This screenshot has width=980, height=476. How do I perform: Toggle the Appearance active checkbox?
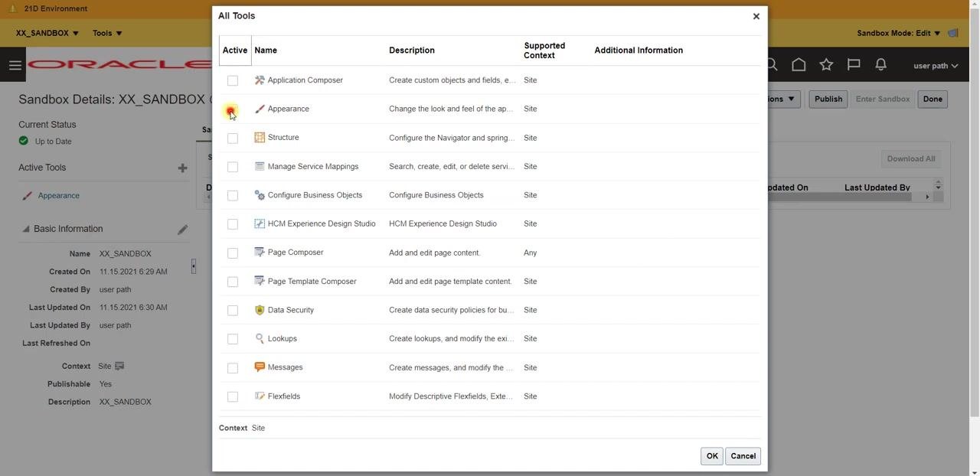coord(231,109)
